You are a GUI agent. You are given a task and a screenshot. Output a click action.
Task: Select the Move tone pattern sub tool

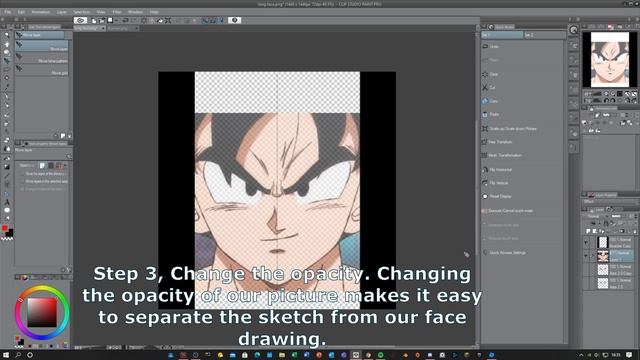42,59
